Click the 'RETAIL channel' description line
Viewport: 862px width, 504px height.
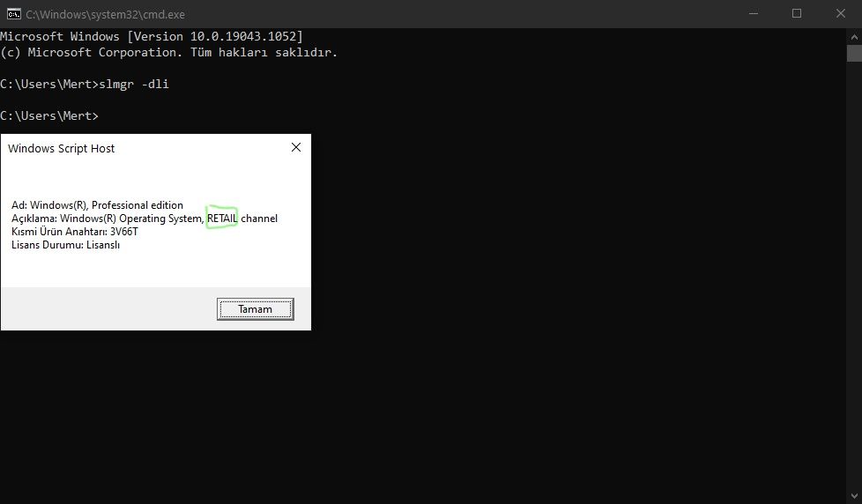145,219
